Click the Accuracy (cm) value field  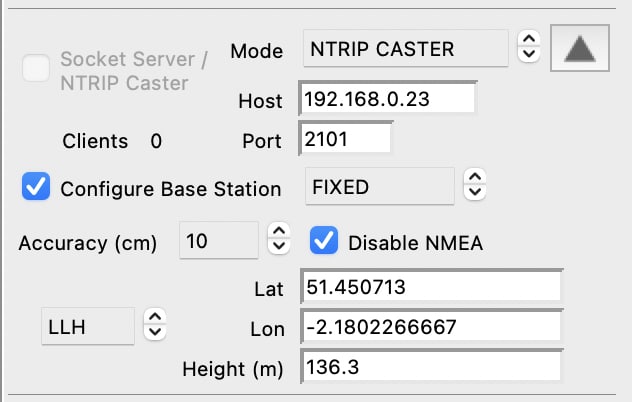point(218,240)
